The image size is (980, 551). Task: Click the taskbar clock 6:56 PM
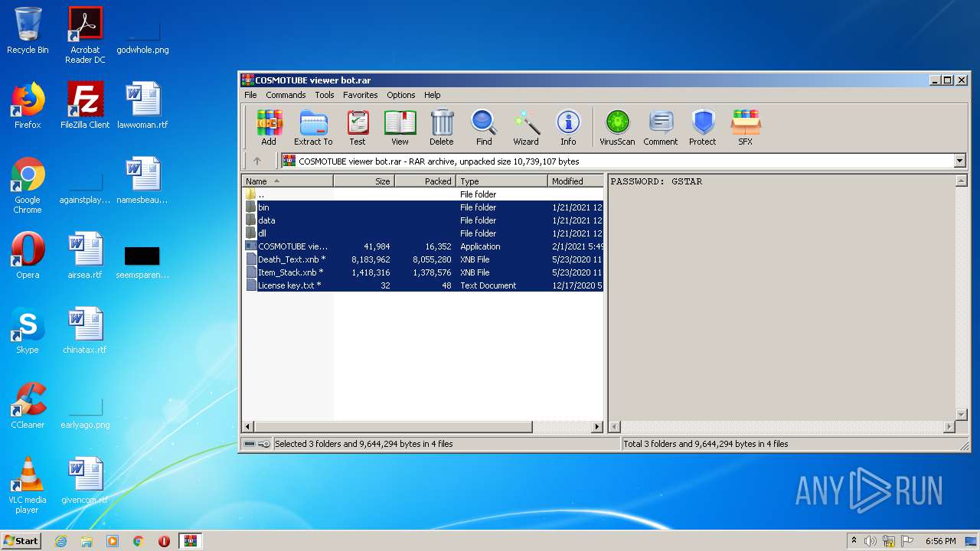(941, 541)
